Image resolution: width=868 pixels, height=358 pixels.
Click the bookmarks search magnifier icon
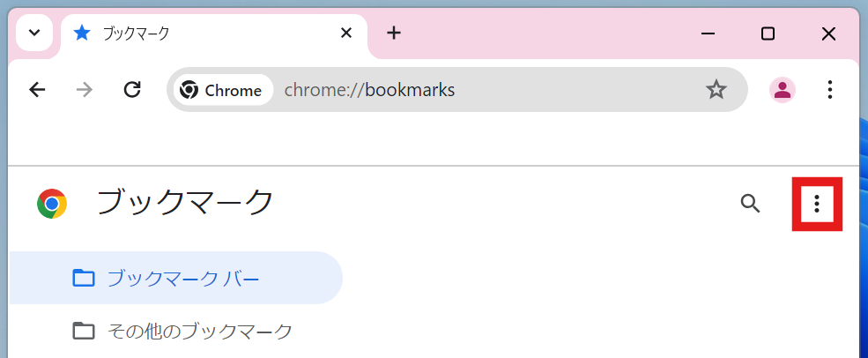[751, 204]
